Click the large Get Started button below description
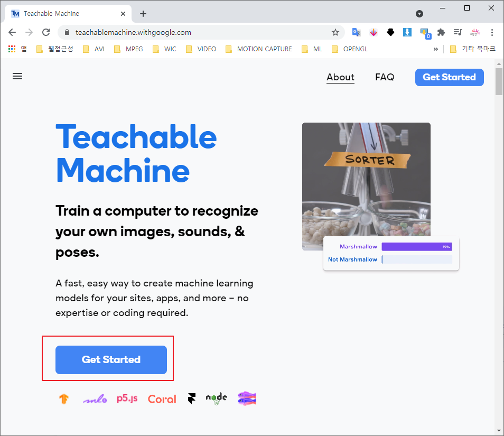This screenshot has height=436, width=504. coord(111,359)
